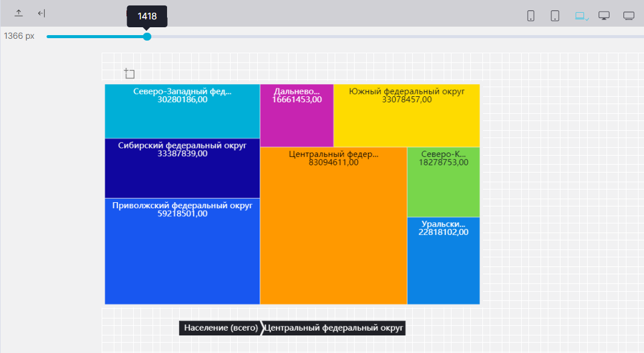Select the widescreen display preview icon
Image resolution: width=644 pixels, height=353 pixels.
tap(629, 16)
